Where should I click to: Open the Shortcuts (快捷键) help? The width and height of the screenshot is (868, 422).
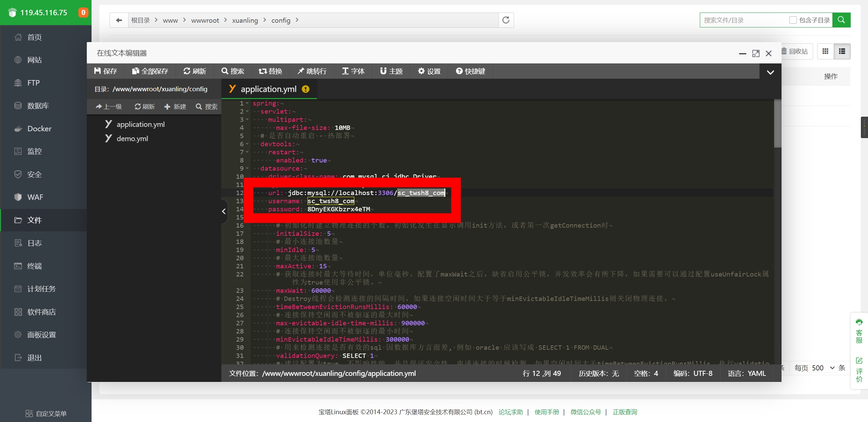470,71
